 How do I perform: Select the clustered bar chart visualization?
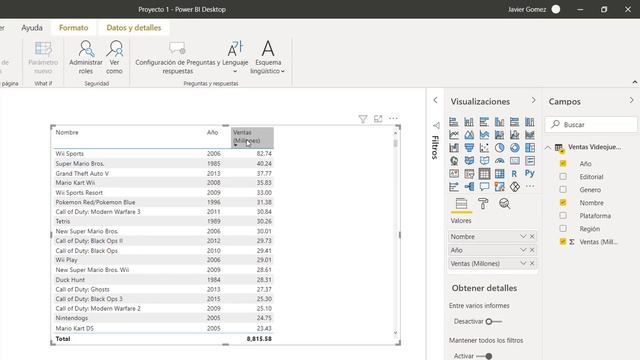(x=484, y=122)
